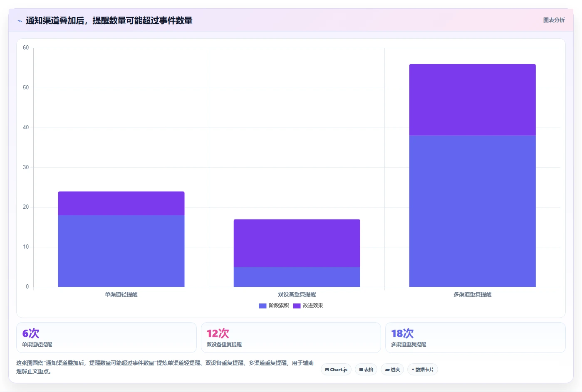Click the 图表分析 label in header
582x392 pixels.
click(554, 20)
